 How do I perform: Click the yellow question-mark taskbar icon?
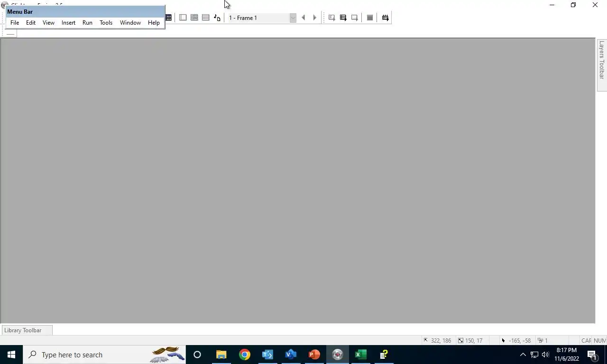[384, 355]
